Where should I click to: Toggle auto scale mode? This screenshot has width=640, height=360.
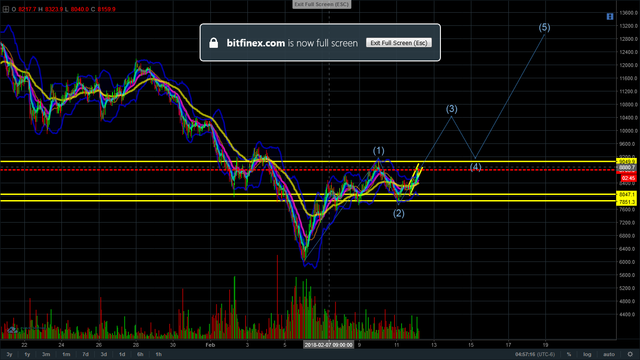tap(609, 354)
